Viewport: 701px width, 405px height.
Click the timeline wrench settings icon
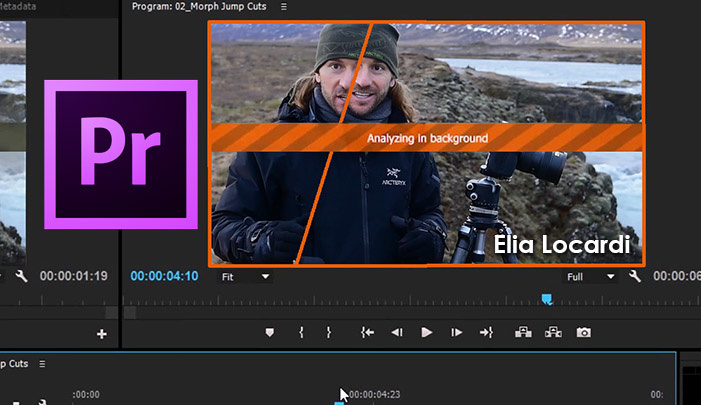pyautogui.click(x=42, y=402)
